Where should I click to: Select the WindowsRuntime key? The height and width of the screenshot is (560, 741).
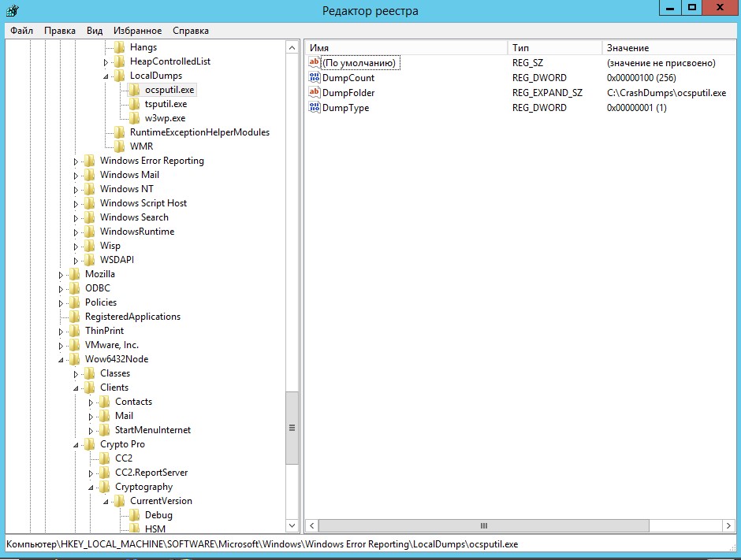pyautogui.click(x=137, y=232)
